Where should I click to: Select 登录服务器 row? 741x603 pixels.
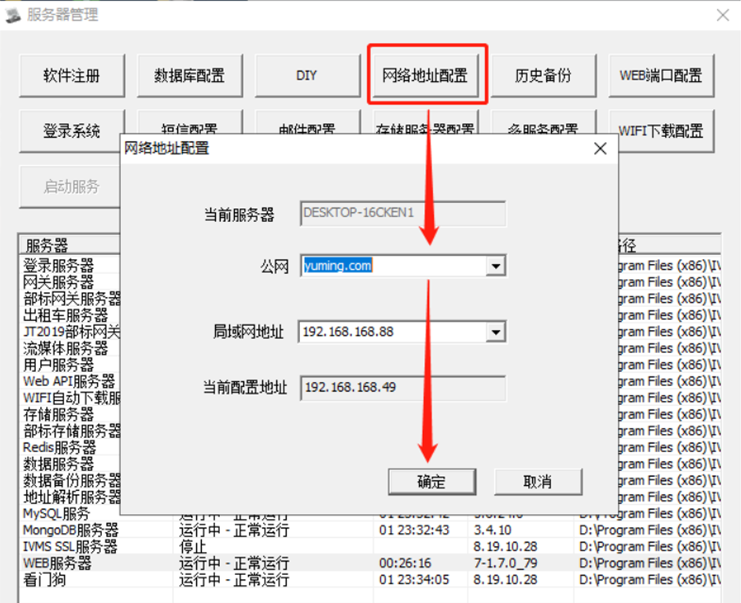click(x=71, y=266)
